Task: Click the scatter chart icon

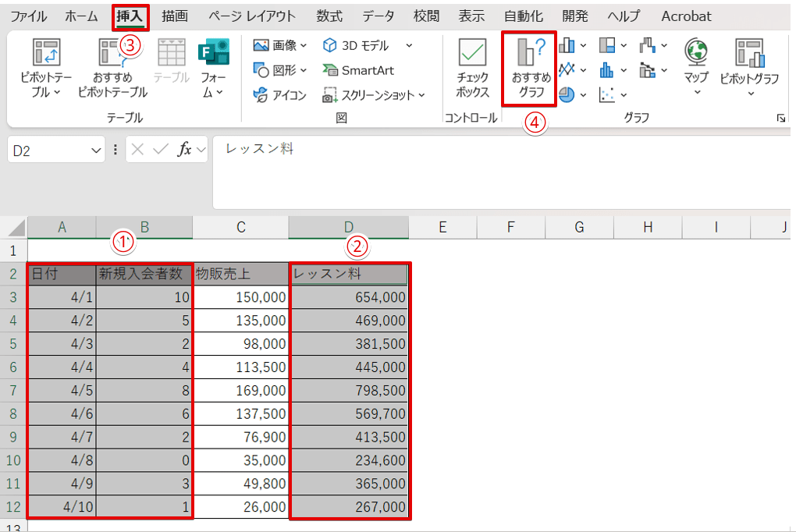Action: (607, 94)
